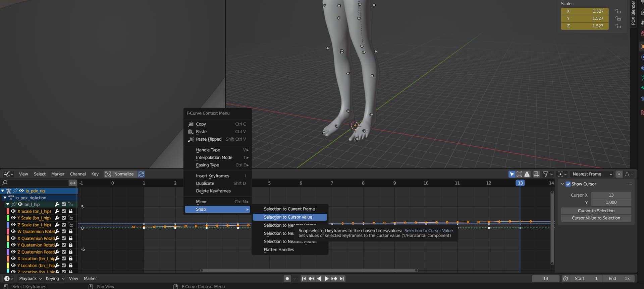Click the auto normalization refresh icon
The image size is (644, 289).
[x=141, y=174]
